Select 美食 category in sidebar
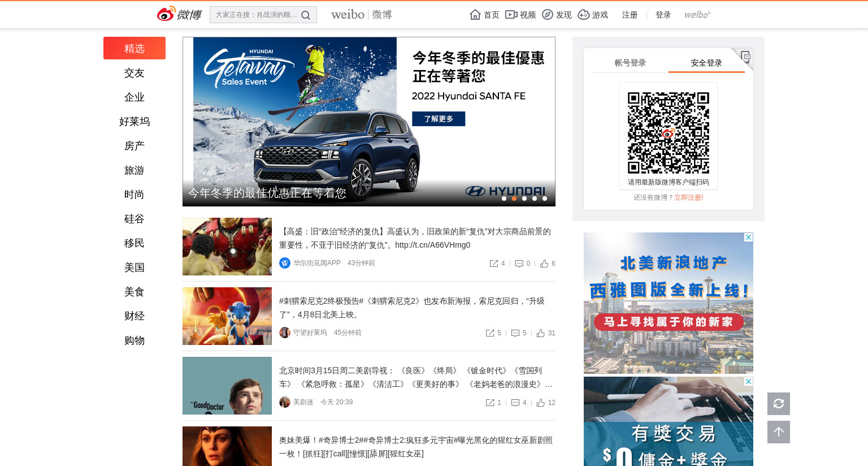Viewport: 868px width, 466px height. tap(134, 292)
